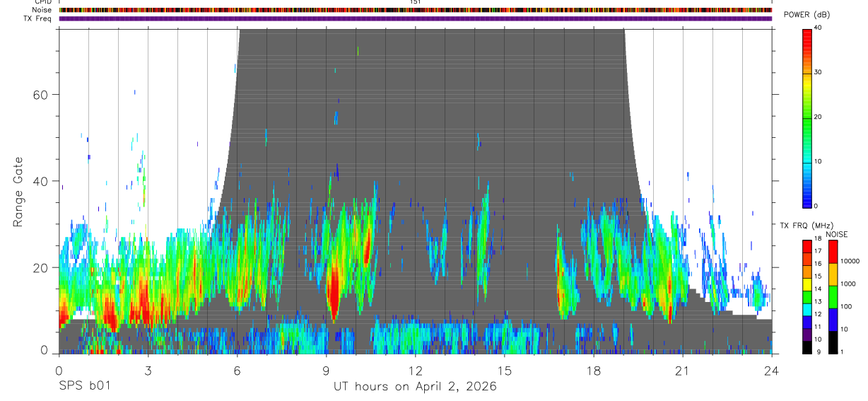Click the red top segment of the TX FRQ legend
868x401 pixels.
click(807, 247)
